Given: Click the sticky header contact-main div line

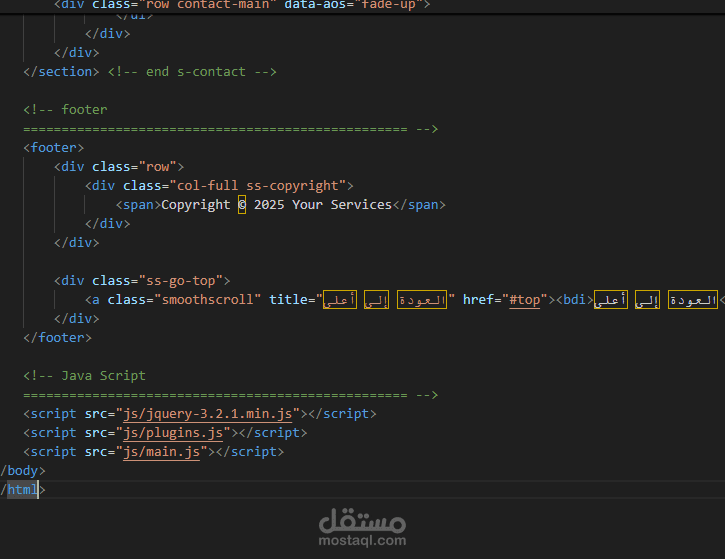Looking at the screenshot, I should click(x=242, y=5).
